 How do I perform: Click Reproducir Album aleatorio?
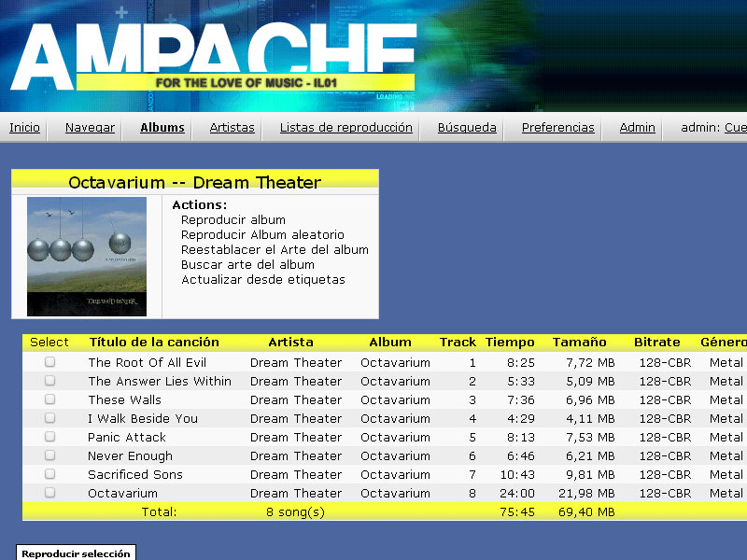pyautogui.click(x=262, y=235)
